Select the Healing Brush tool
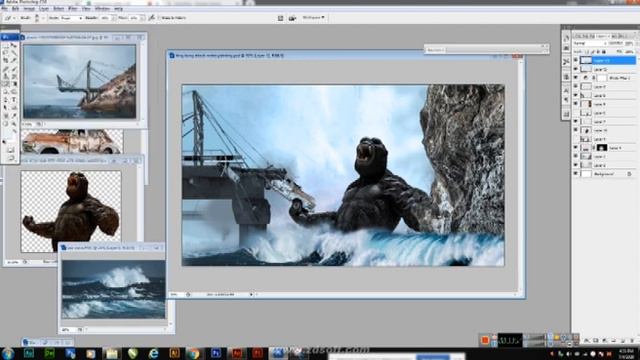 pos(5,69)
